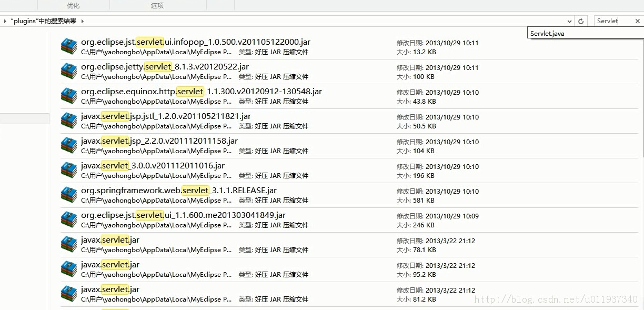The width and height of the screenshot is (644, 310).
Task: Click the size text 大小: 50.5 KB
Action: pos(416,126)
